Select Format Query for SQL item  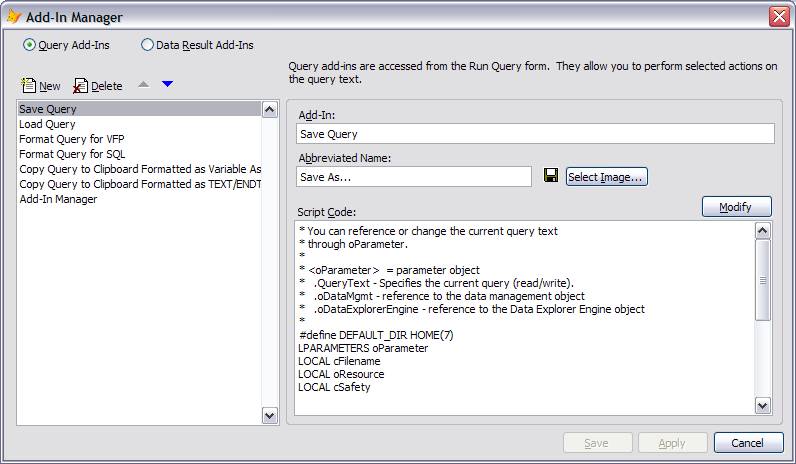point(139,154)
